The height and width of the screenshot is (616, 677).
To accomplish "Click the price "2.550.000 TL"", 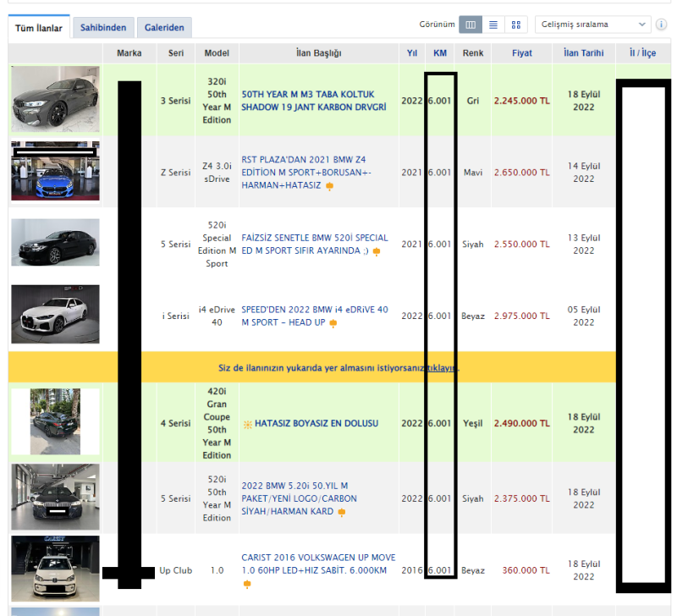I will 522,244.
